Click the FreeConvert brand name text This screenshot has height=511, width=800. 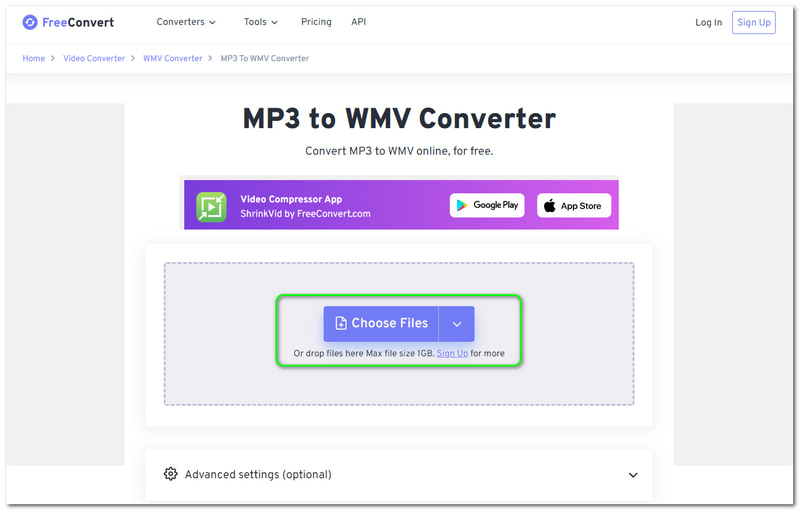pos(78,22)
